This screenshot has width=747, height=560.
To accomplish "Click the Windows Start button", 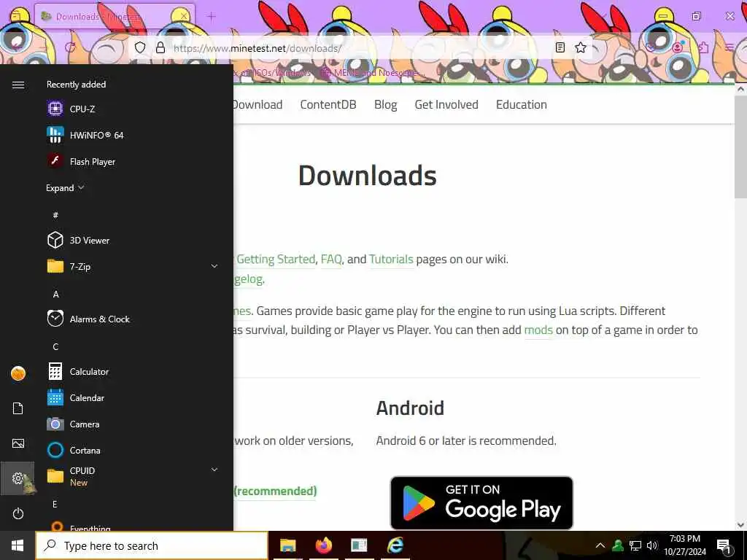I will (x=18, y=545).
